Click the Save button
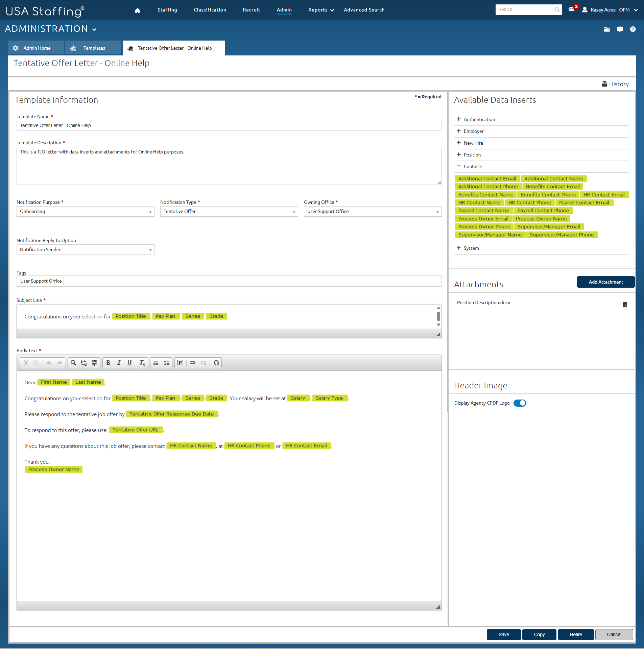The height and width of the screenshot is (649, 644). [503, 634]
